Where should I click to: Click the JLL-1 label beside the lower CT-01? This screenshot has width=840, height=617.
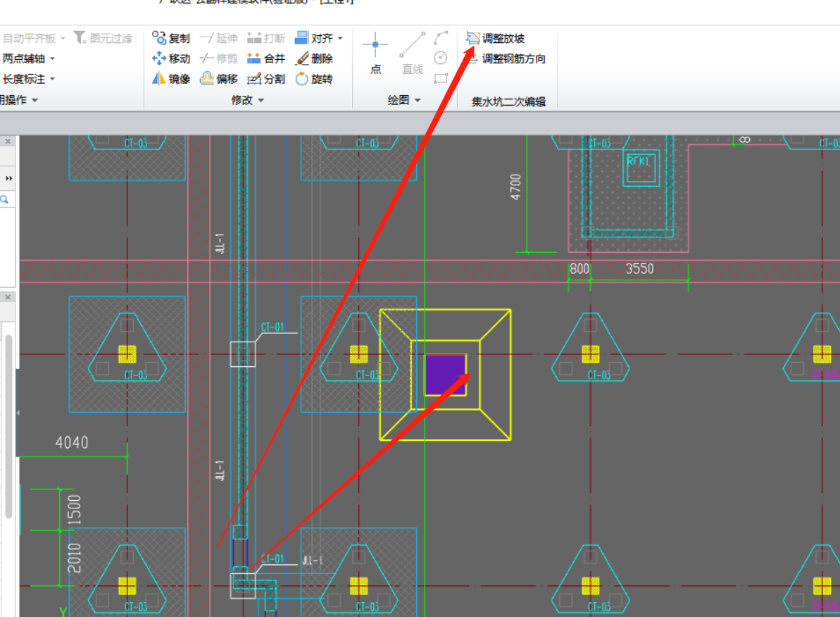point(313,561)
